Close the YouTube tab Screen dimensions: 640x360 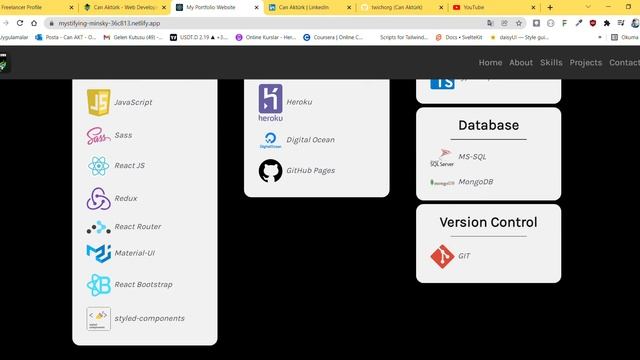pos(533,7)
